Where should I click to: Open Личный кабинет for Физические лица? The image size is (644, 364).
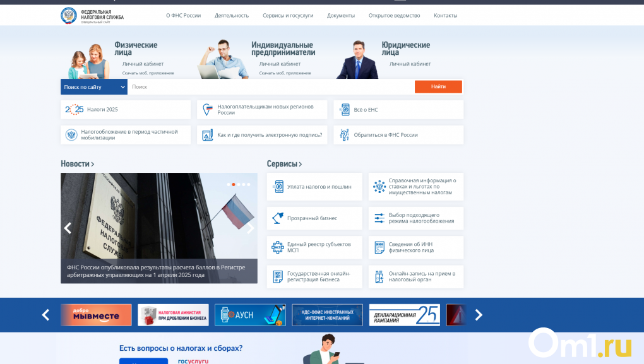143,64
